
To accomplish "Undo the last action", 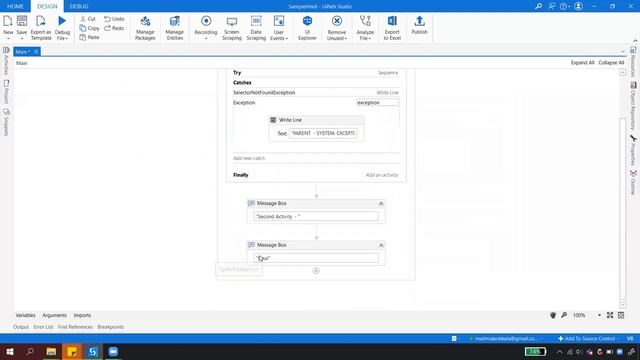I will click(114, 19).
